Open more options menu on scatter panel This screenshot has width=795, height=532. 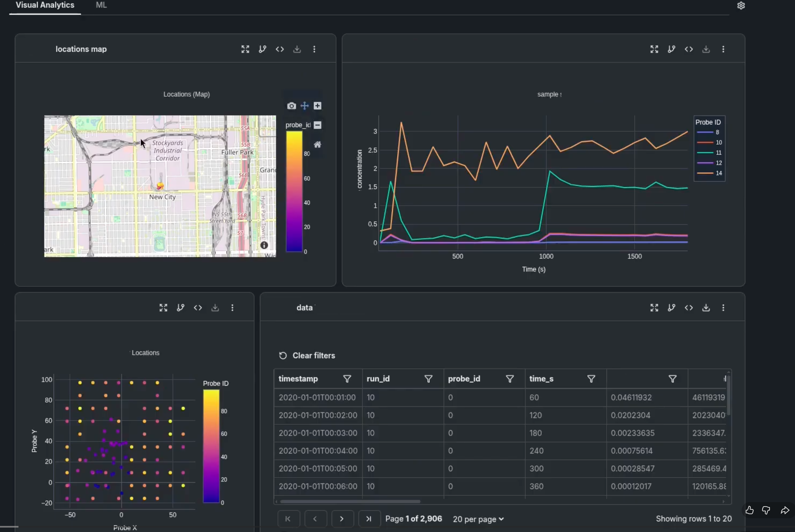click(x=232, y=308)
